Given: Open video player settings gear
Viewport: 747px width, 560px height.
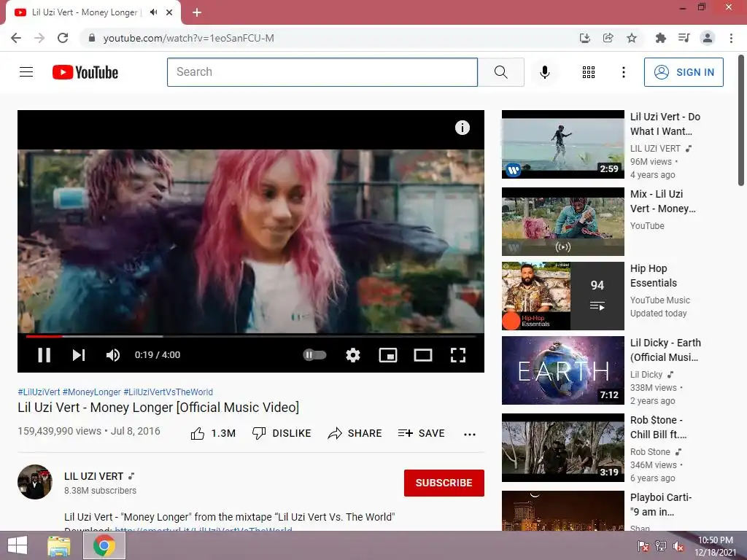Looking at the screenshot, I should (352, 355).
